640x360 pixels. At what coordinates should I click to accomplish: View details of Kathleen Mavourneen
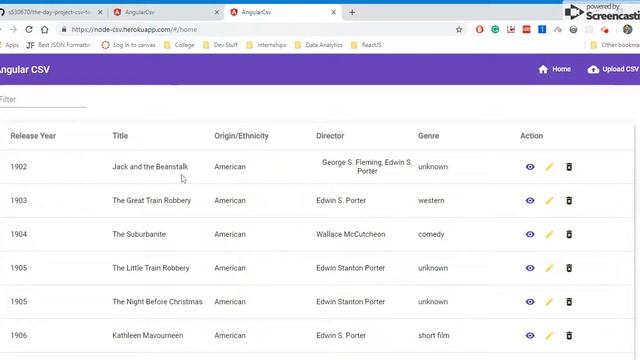pyautogui.click(x=530, y=336)
